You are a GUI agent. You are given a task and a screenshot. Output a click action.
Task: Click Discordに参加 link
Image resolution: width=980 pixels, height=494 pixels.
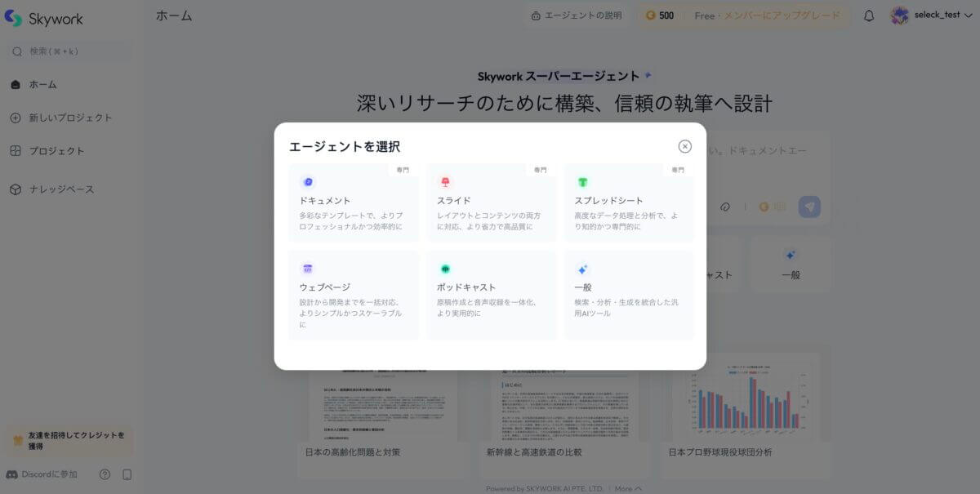(42, 474)
